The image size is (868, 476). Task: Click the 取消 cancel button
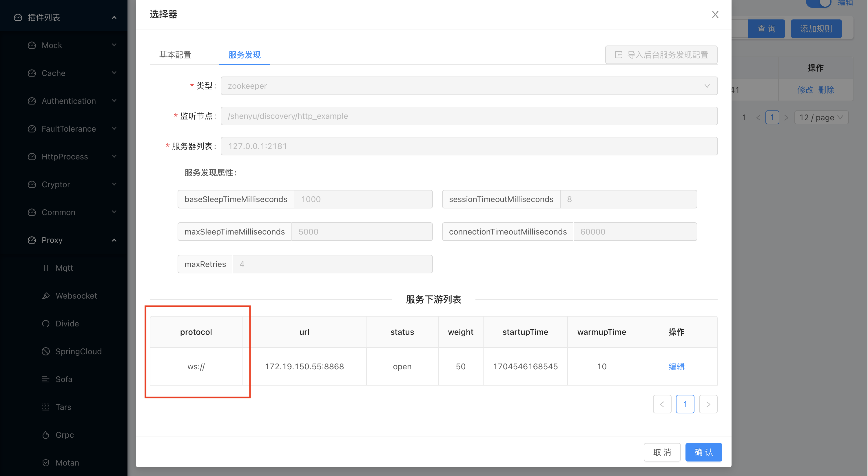(662, 452)
